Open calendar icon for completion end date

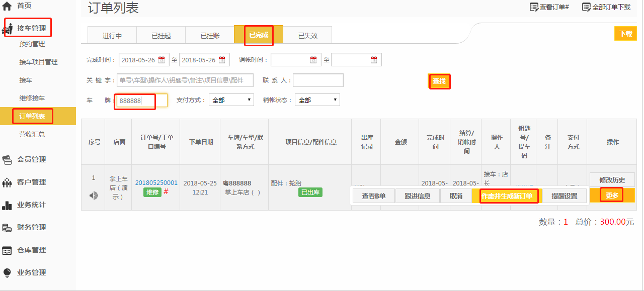(221, 60)
